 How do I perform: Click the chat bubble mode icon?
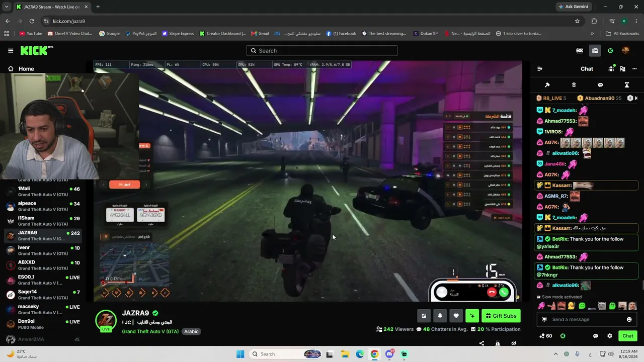pyautogui.click(x=600, y=85)
